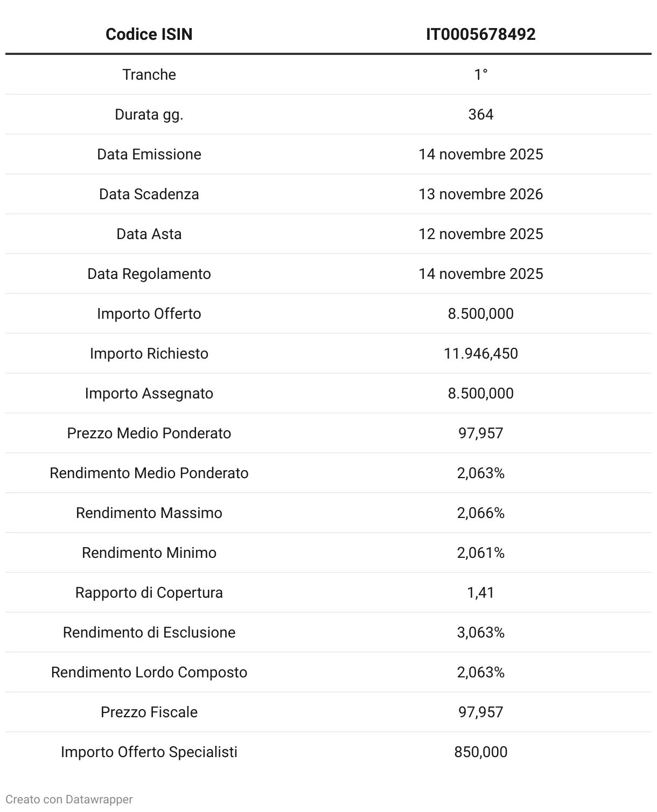Select the Prezzo Medio Ponderato label
Screen dimensions: 657x812
click(149, 433)
